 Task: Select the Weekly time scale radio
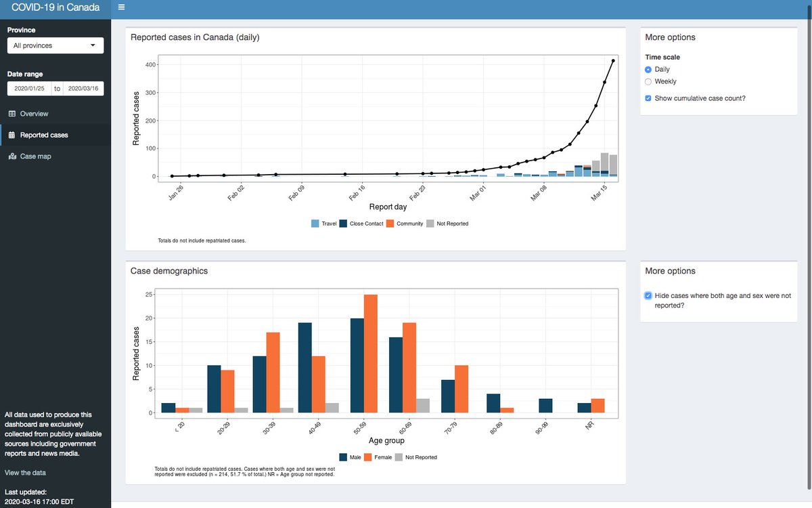[648, 81]
